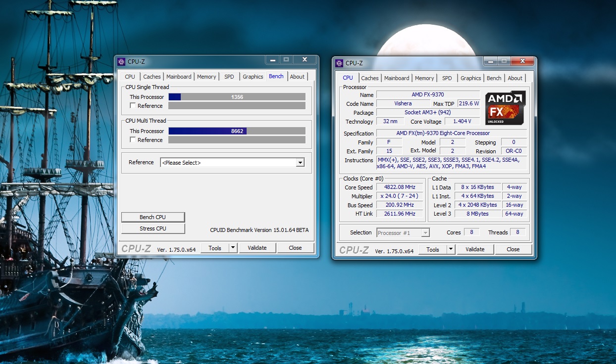Image resolution: width=616 pixels, height=364 pixels.
Task: Switch to SPD tab in right window
Action: coord(447,78)
